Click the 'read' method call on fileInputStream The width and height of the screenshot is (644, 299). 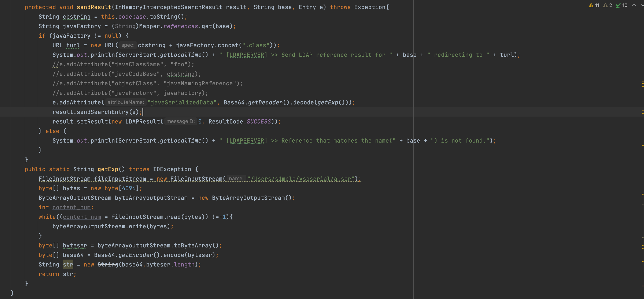pos(174,217)
